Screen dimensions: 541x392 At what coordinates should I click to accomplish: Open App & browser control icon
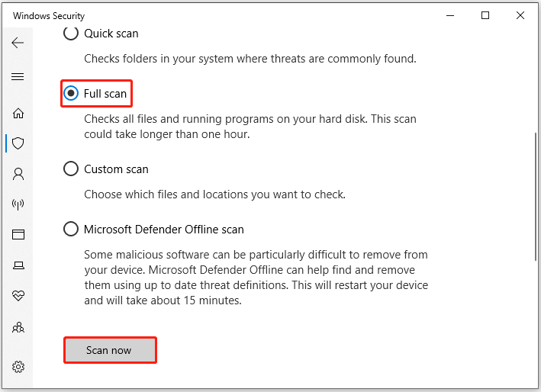pos(18,235)
